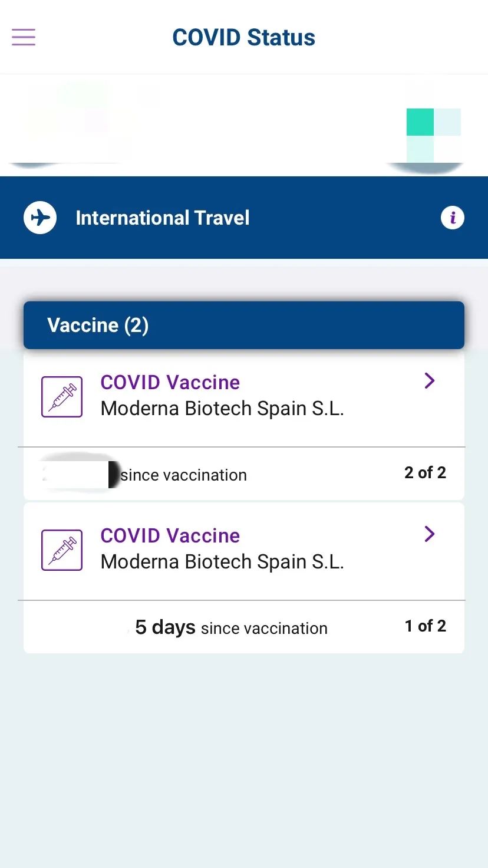Tap the teal pixelated square in the profile card

(420, 122)
